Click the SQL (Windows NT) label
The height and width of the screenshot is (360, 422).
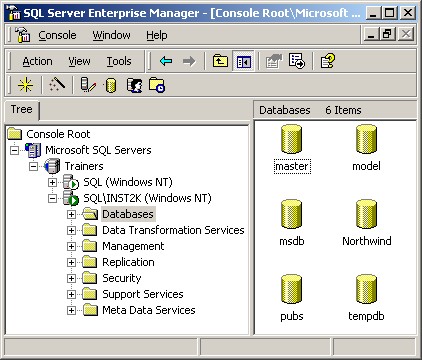point(128,182)
